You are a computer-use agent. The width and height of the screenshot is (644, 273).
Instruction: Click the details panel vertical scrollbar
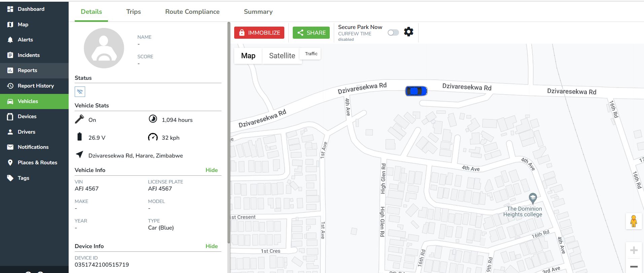229,131
